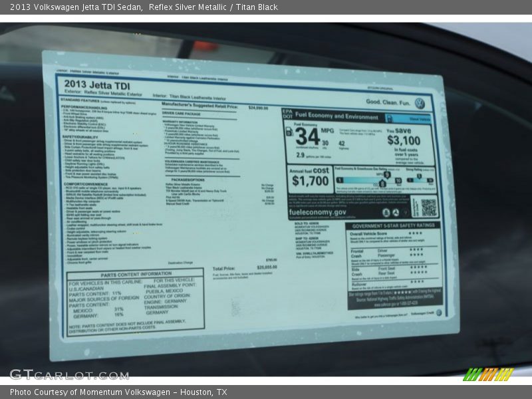The image size is (532, 399).
Task: Click the diesel pump icon in the blue header
Action: 389,118
